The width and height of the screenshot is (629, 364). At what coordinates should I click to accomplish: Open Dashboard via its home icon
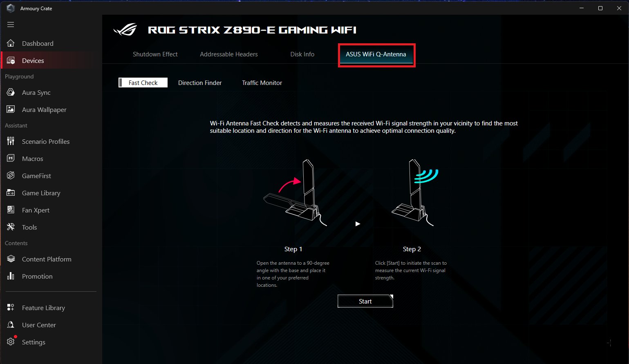[11, 43]
